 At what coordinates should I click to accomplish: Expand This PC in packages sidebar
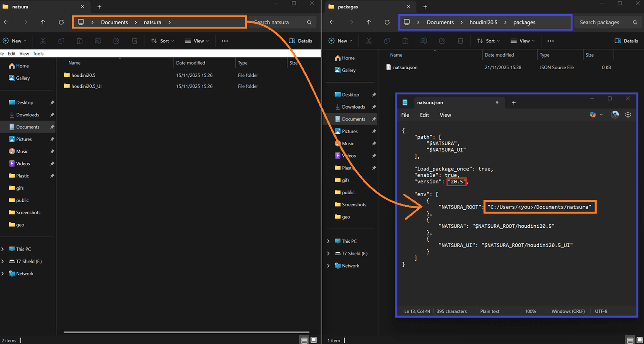pyautogui.click(x=328, y=241)
